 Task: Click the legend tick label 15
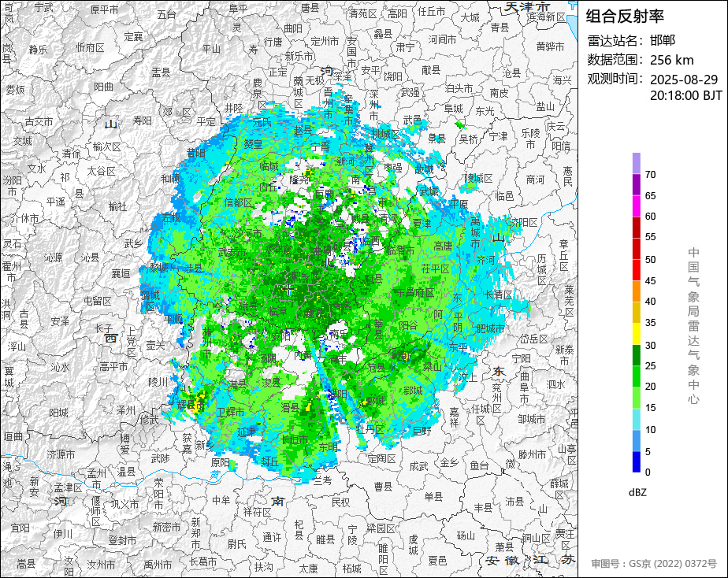[651, 408]
